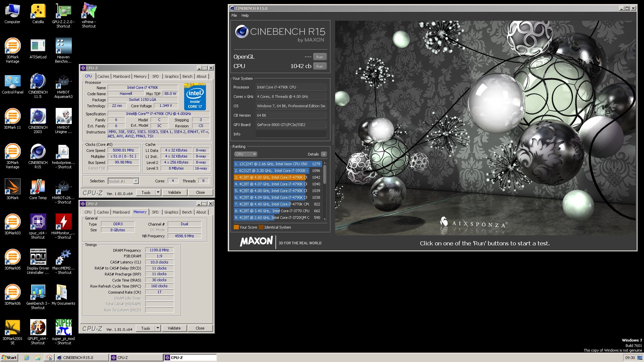This screenshot has width=644, height=362.
Task: Select the i7-3770 662 ranking entry
Action: tap(278, 211)
